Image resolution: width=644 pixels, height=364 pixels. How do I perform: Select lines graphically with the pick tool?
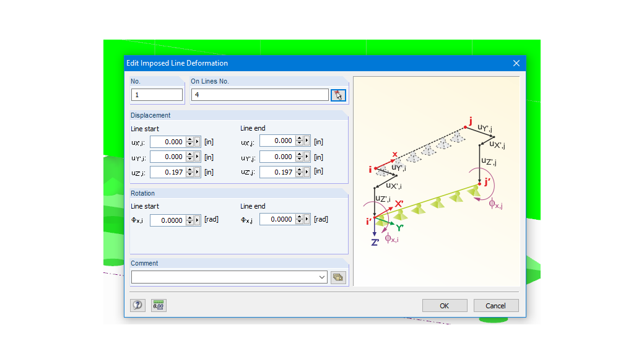[338, 94]
